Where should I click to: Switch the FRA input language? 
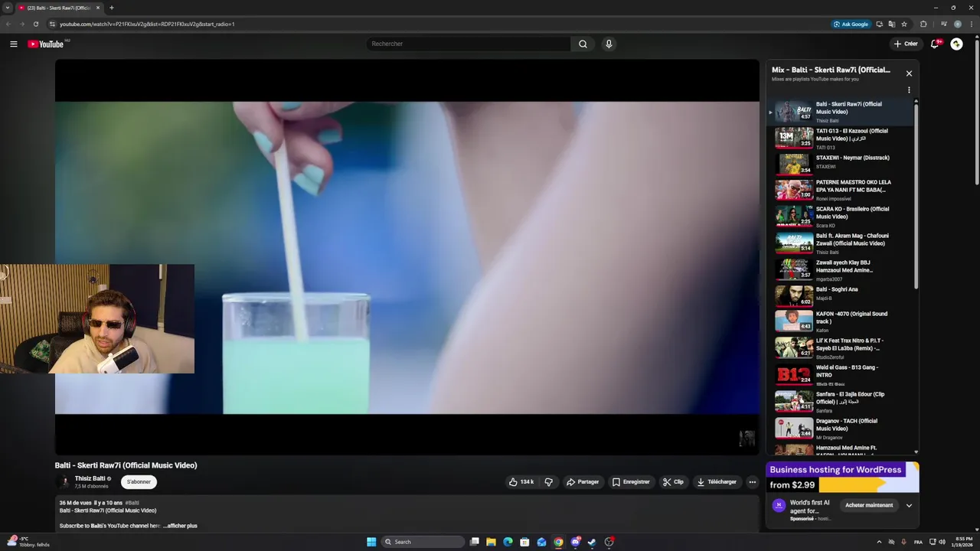tap(918, 542)
